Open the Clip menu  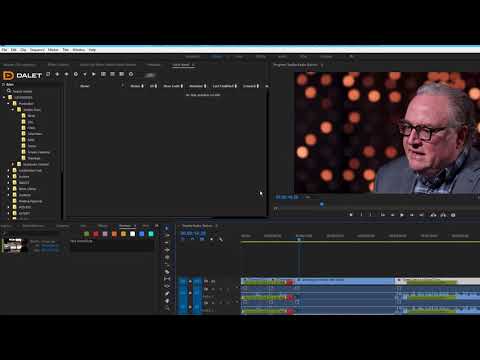(x=23, y=50)
